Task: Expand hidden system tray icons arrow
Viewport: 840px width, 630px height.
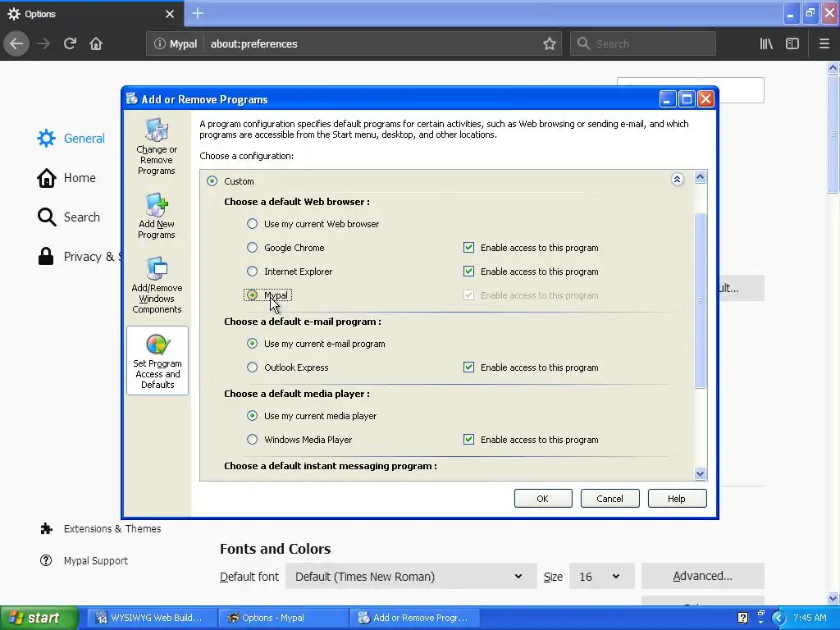Action: coord(778,619)
